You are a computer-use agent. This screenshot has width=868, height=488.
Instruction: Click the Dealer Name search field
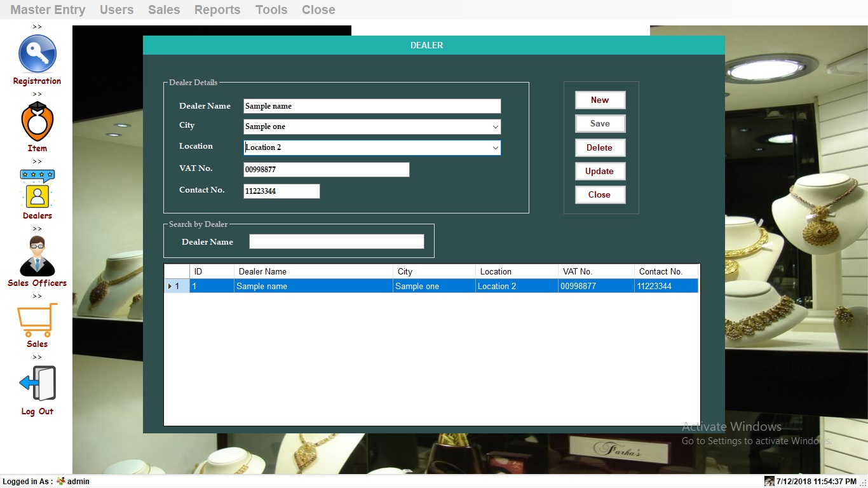point(336,241)
